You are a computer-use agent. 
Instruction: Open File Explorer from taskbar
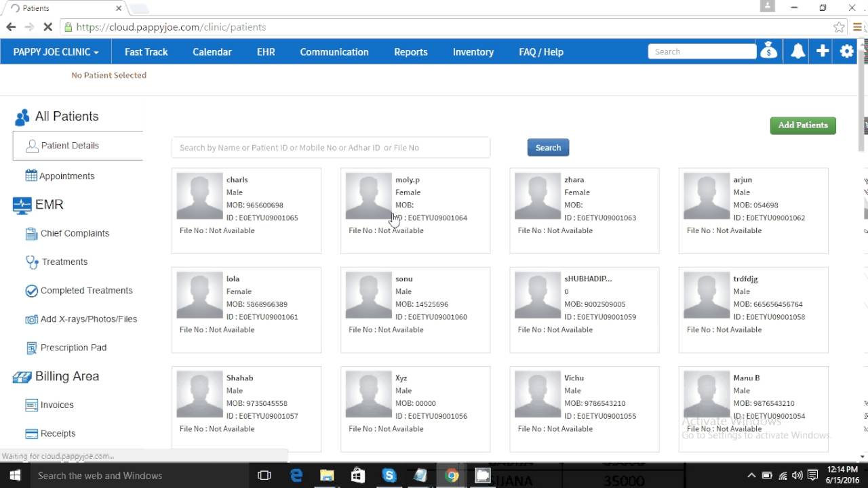327,476
